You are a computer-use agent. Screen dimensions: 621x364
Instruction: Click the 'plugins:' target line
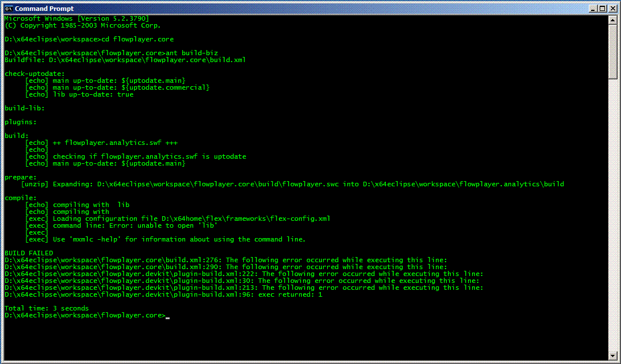[x=21, y=122]
